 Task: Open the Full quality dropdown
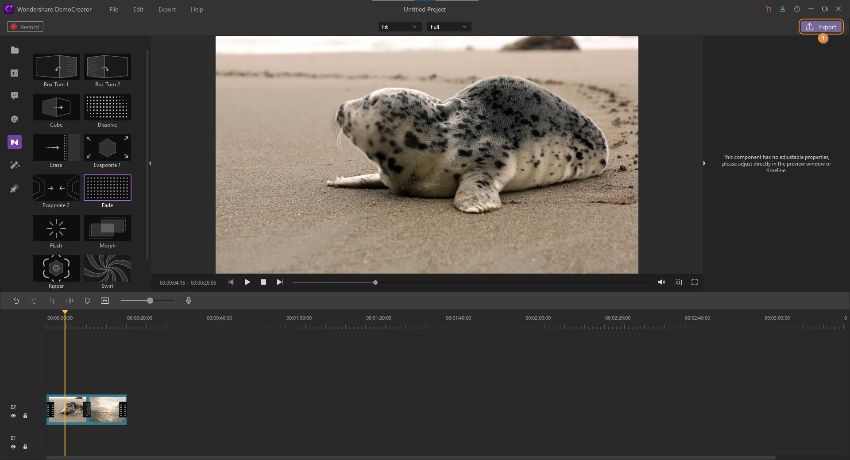click(x=449, y=27)
